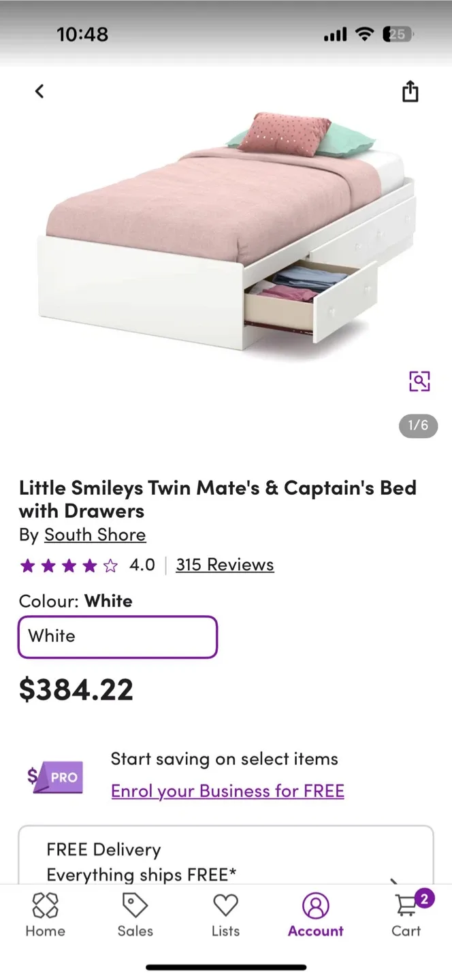Image resolution: width=452 pixels, height=980 pixels.
Task: Select the White colour option
Action: 117,636
